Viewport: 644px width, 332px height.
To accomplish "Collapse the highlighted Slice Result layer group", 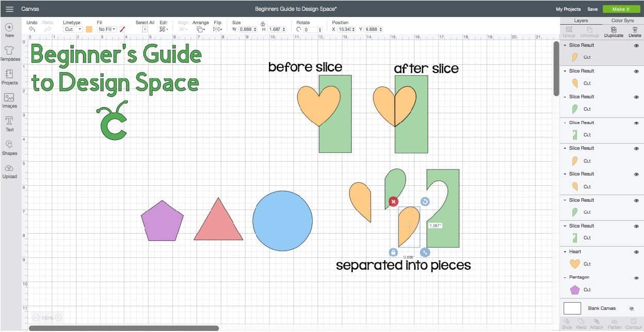I will tap(565, 45).
